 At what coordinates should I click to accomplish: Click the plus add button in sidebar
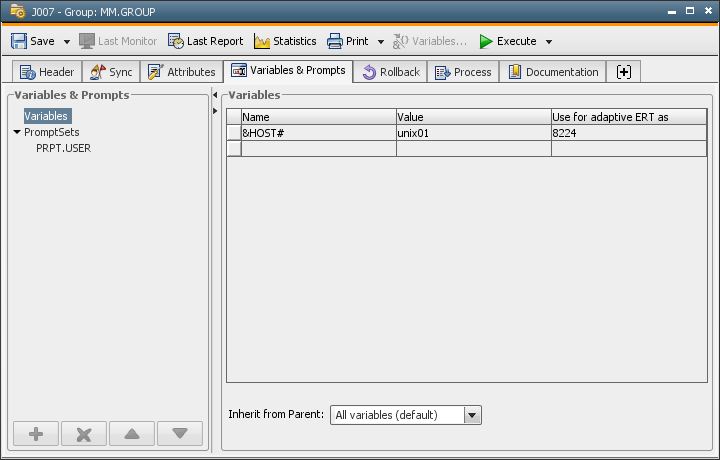click(x=36, y=434)
